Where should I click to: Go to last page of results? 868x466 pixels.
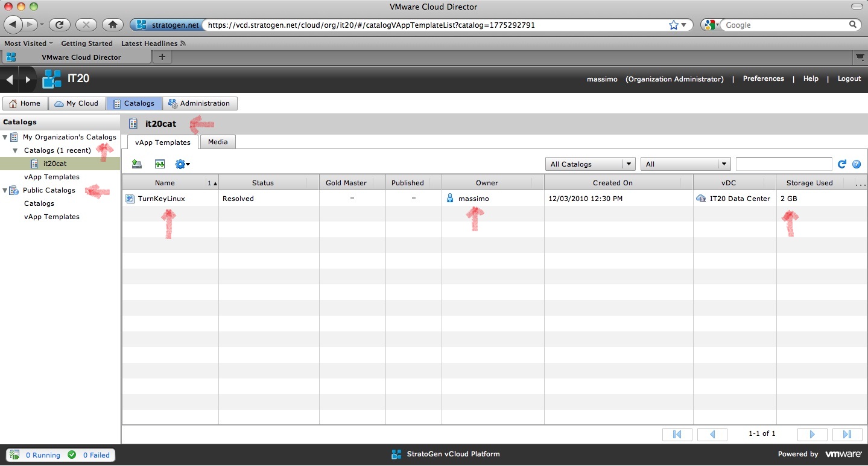pyautogui.click(x=846, y=434)
